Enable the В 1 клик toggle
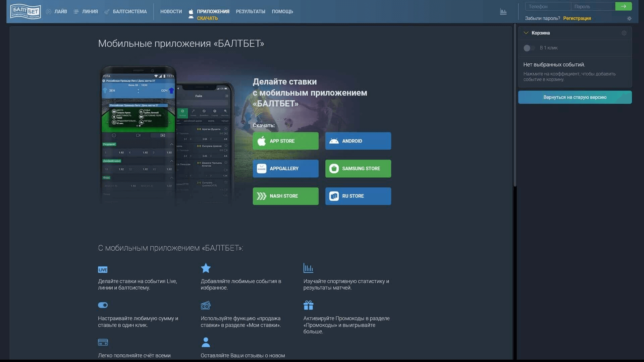Screen dimensions: 644x362 [x=529, y=48]
